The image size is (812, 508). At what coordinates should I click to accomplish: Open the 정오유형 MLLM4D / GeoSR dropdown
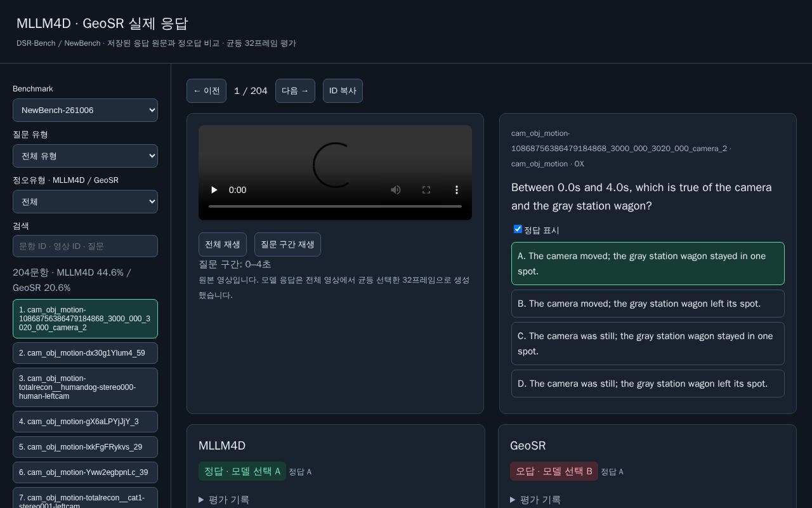pos(85,201)
